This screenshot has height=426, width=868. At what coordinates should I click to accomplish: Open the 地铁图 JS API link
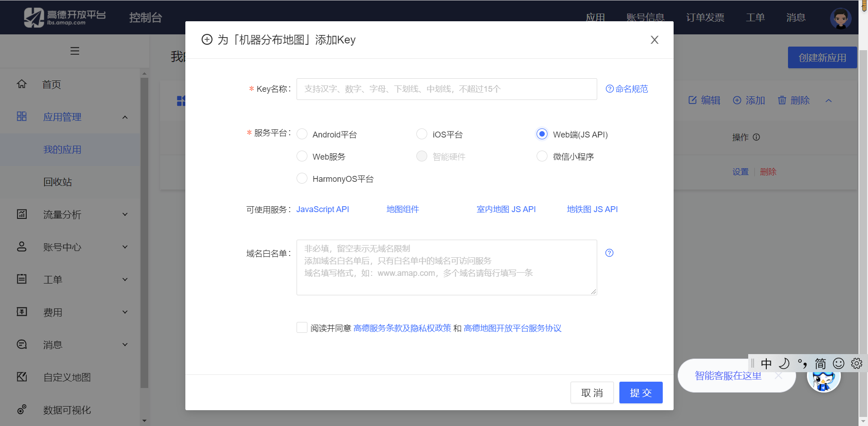[x=593, y=209]
